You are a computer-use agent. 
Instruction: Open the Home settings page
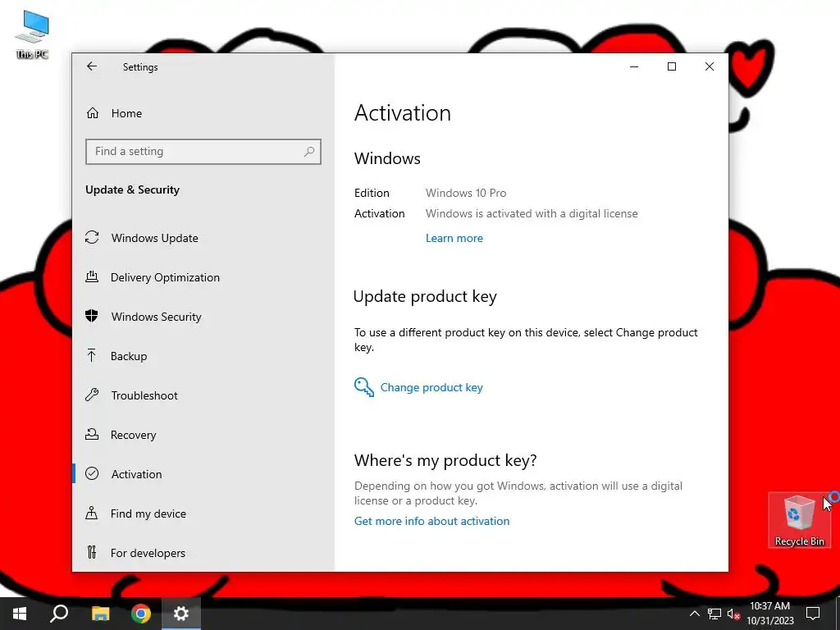[203, 113]
